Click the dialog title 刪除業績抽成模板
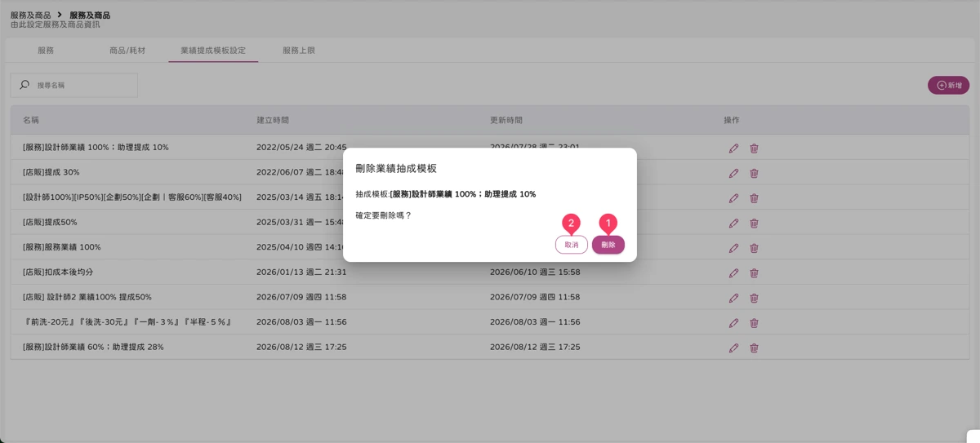This screenshot has height=443, width=980. [x=396, y=169]
